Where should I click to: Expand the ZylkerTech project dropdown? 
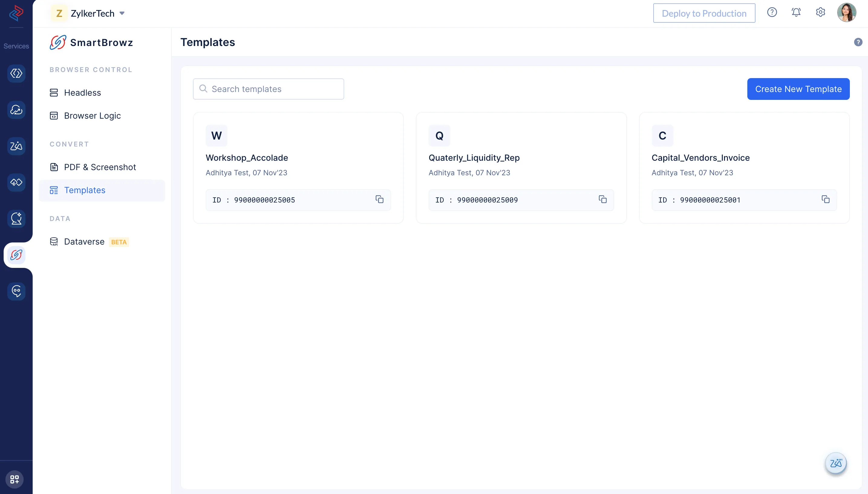coord(122,13)
